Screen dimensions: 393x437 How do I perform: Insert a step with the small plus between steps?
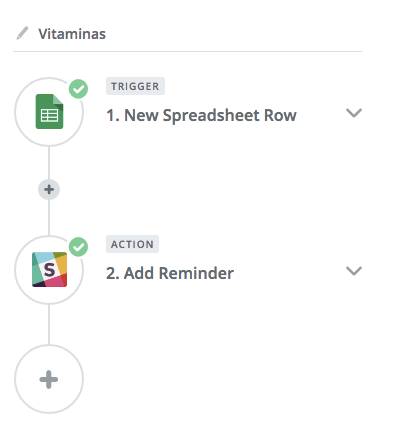point(49,189)
